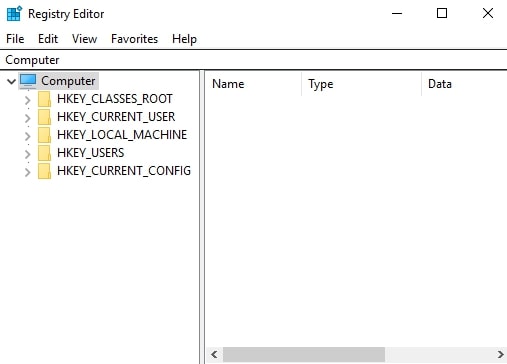Select the Computer tree item label
507x364 pixels.
coord(68,81)
